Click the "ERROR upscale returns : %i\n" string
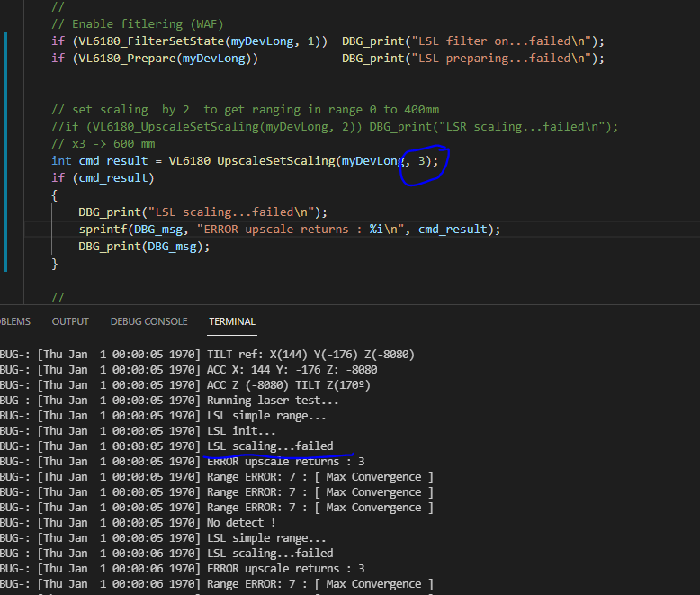The height and width of the screenshot is (595, 700). pyautogui.click(x=301, y=230)
